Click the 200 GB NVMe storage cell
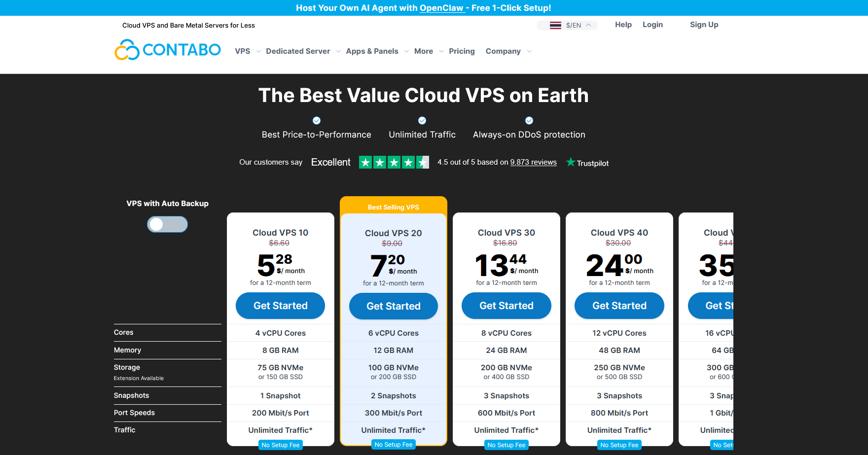Image resolution: width=868 pixels, height=455 pixels. point(506,372)
